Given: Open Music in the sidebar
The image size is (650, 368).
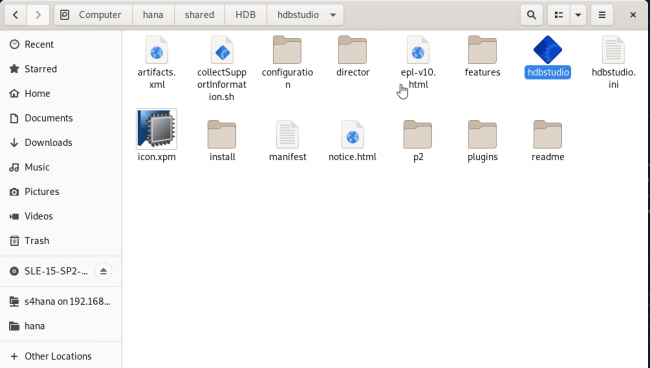Looking at the screenshot, I should tap(61, 167).
